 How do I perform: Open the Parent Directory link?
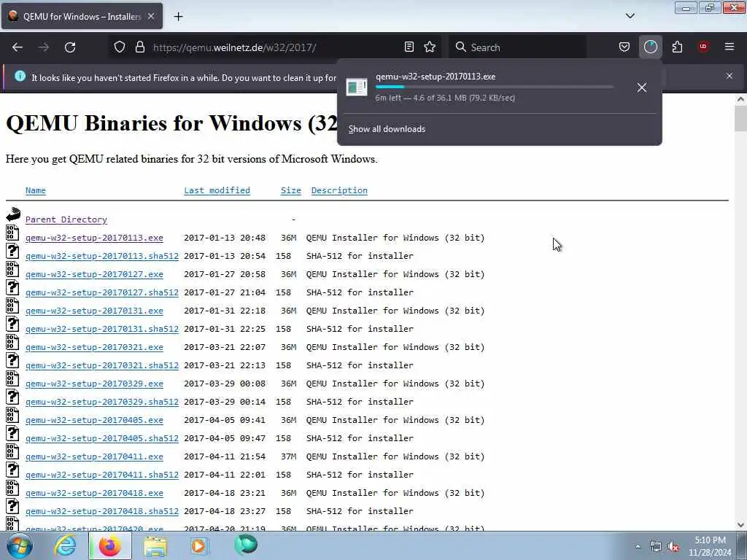point(66,219)
